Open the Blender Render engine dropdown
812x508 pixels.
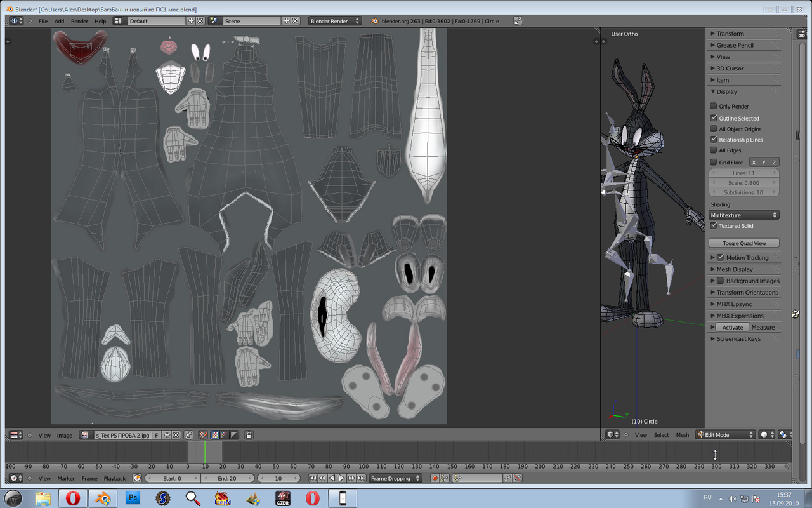click(334, 21)
